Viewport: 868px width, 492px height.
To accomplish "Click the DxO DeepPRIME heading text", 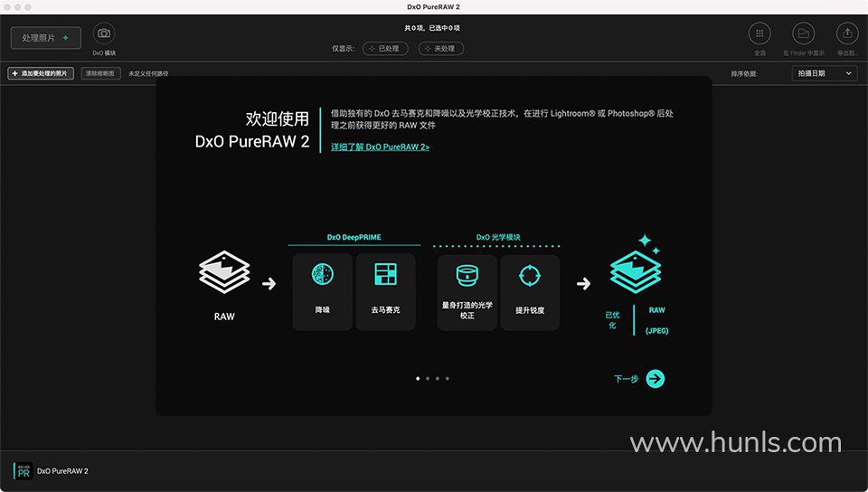I will 354,238.
